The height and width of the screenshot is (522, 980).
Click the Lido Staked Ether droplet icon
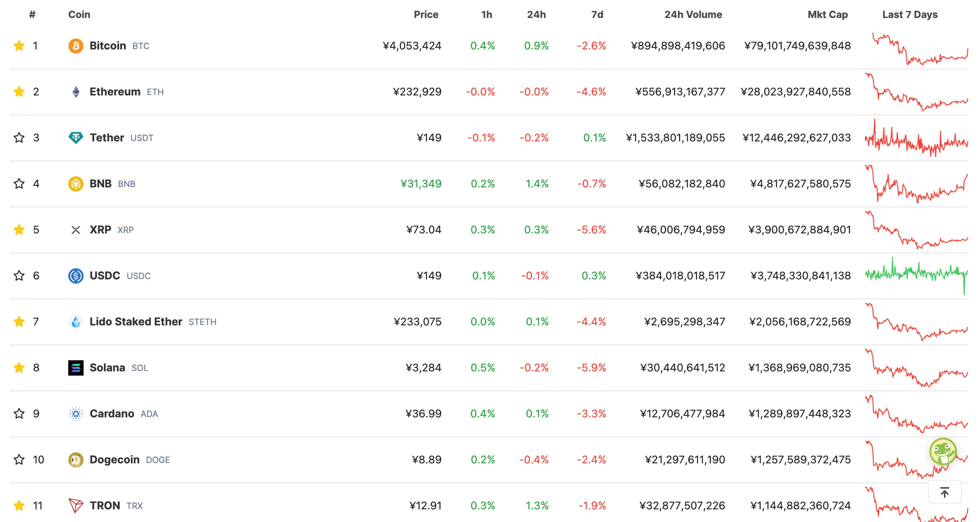[76, 322]
